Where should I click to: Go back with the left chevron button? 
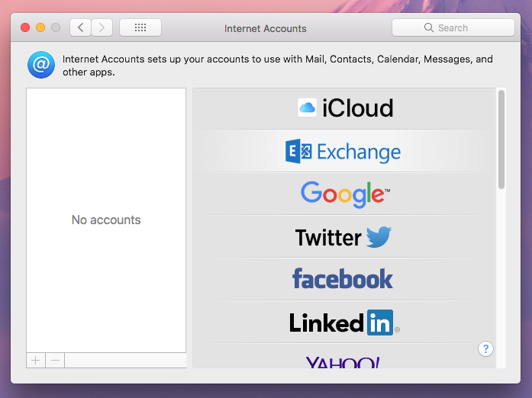80,27
